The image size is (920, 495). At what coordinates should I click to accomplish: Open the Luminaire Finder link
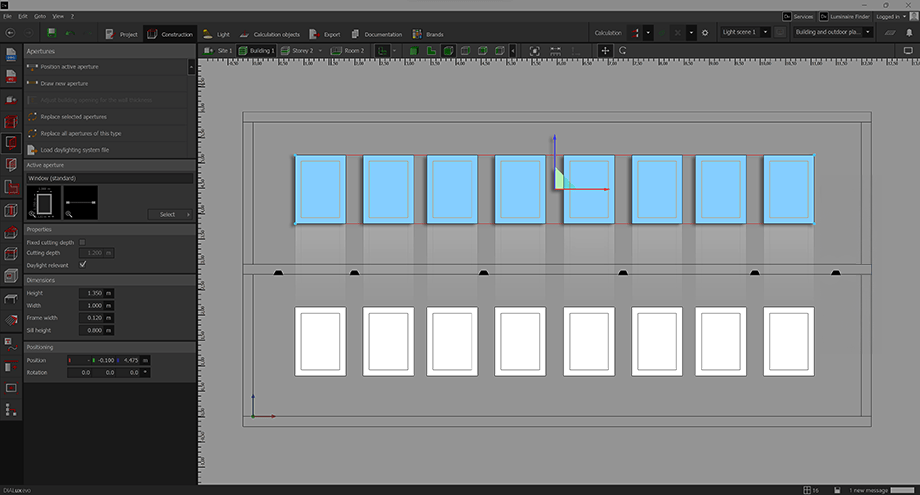click(844, 17)
